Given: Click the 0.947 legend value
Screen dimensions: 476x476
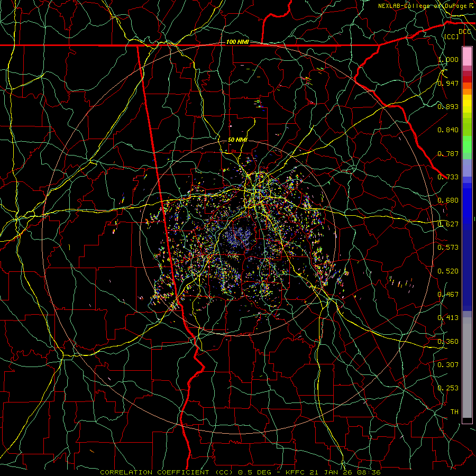Looking at the screenshot, I should click(x=448, y=83).
